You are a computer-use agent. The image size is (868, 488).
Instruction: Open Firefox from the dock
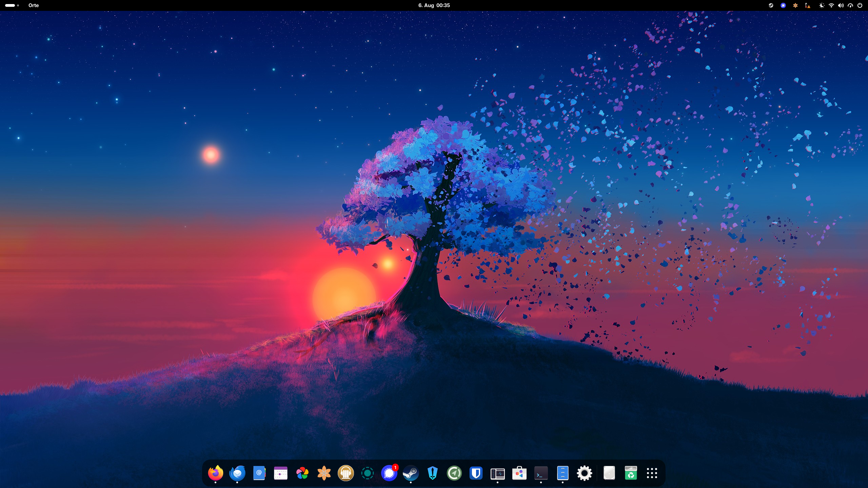(x=216, y=473)
